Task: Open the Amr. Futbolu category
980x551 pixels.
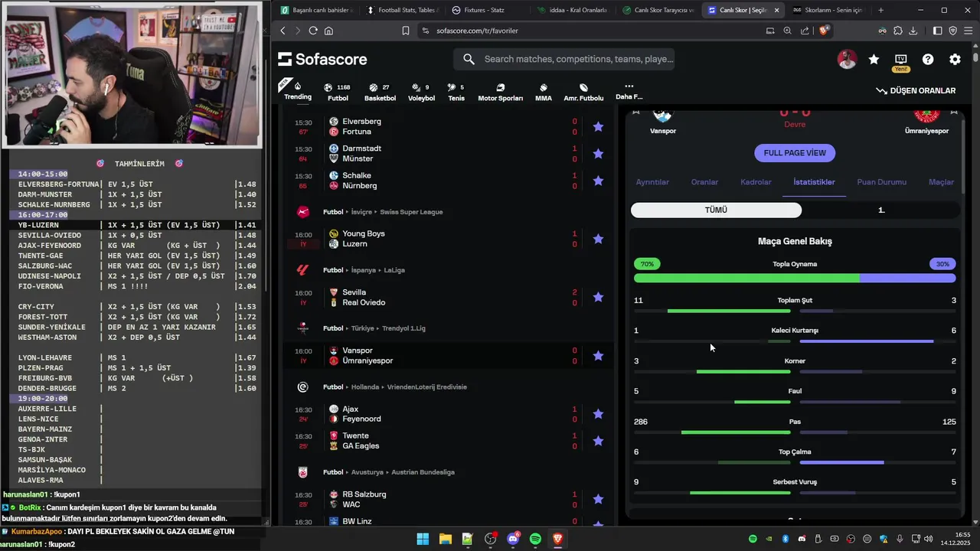Action: [583, 92]
